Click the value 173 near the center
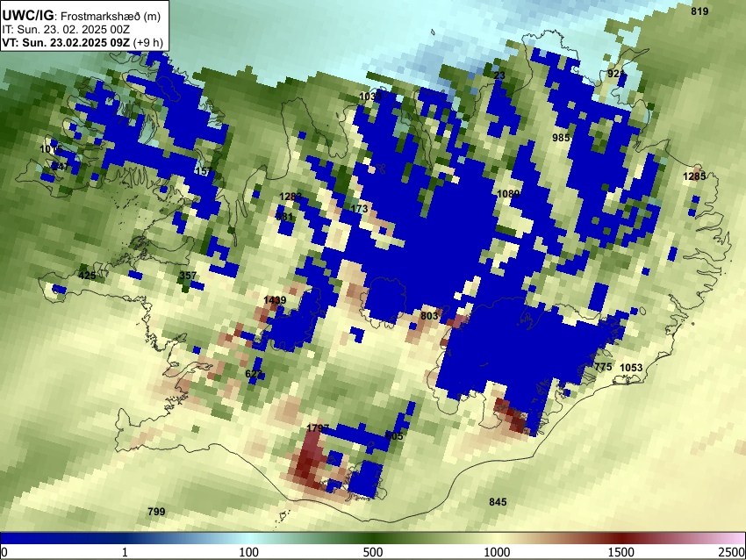The height and width of the screenshot is (560, 746). pyautogui.click(x=359, y=208)
